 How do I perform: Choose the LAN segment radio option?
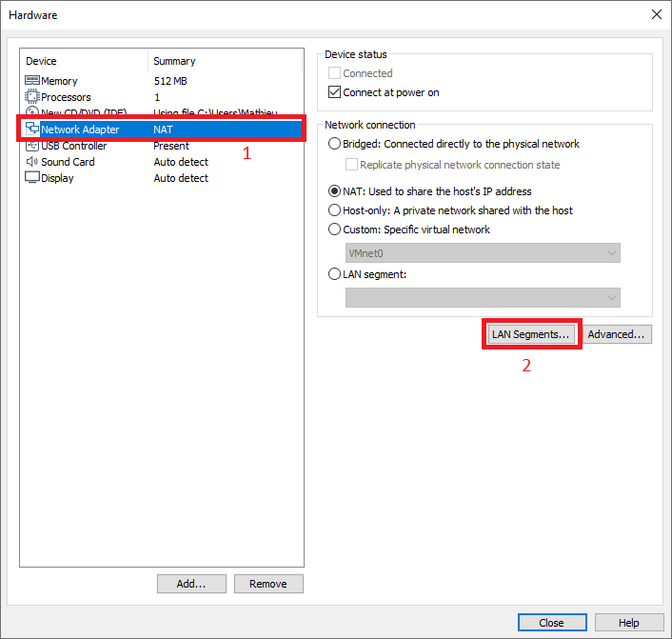(334, 274)
